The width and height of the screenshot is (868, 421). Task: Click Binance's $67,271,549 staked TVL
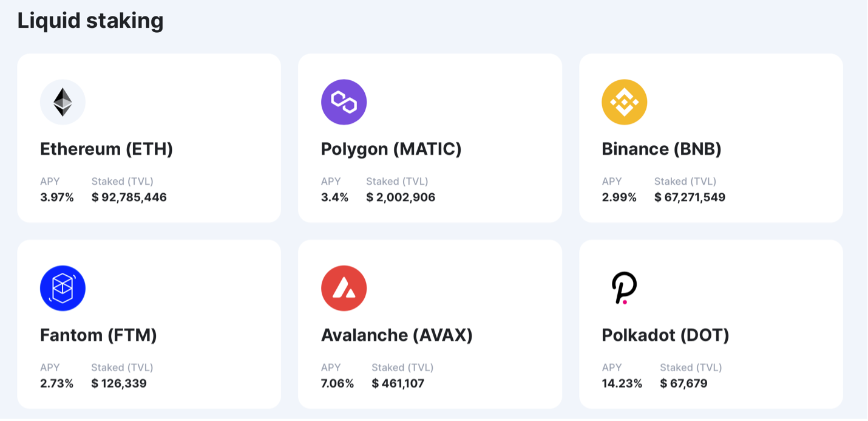[x=690, y=197]
